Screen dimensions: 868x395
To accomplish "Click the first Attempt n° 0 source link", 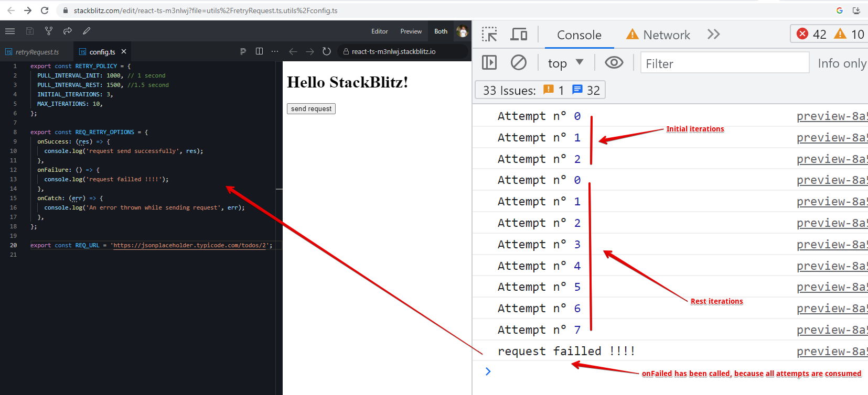I will [832, 116].
